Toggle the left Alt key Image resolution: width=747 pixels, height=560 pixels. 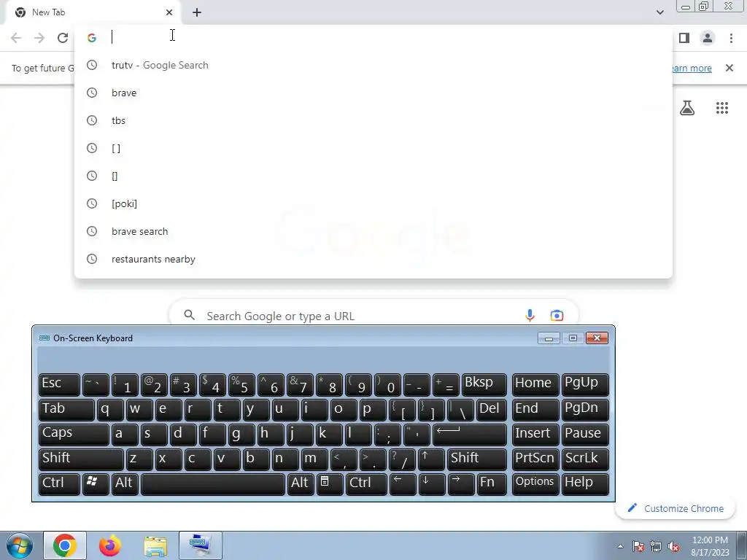coord(125,484)
